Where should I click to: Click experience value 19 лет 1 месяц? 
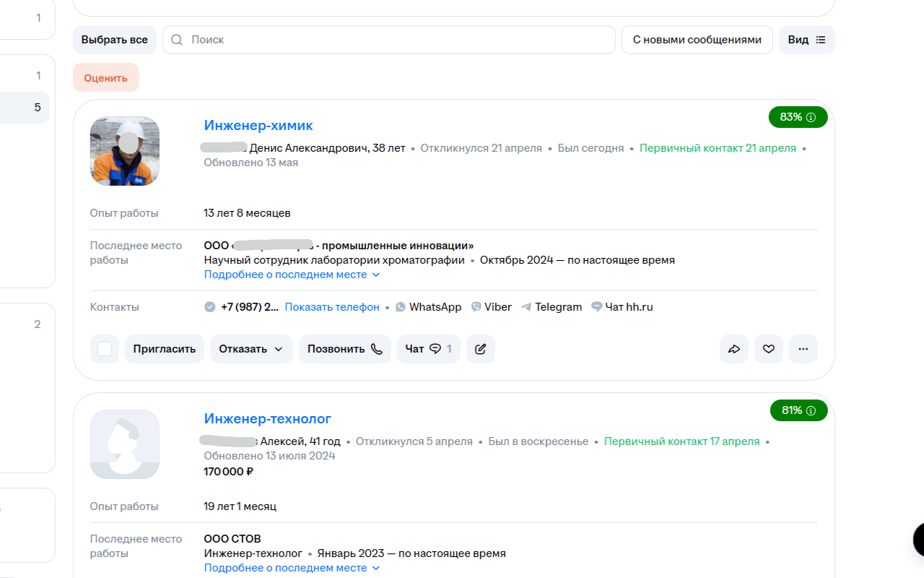pyautogui.click(x=240, y=506)
